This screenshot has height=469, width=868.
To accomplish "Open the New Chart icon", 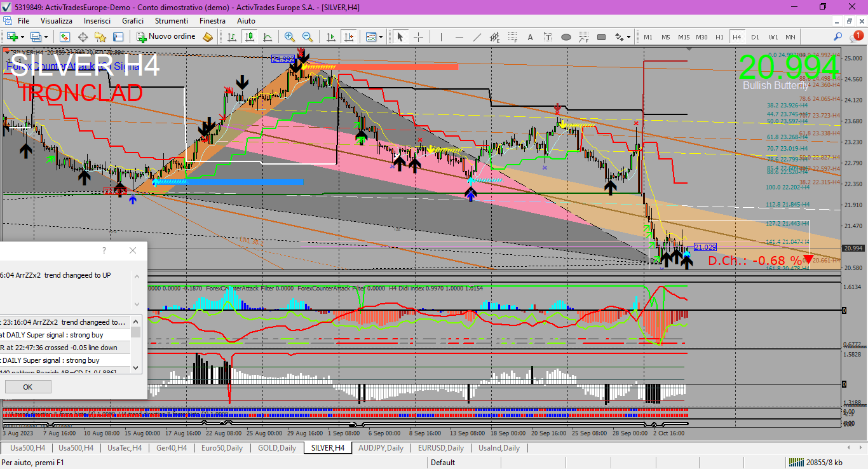I will tap(12, 37).
